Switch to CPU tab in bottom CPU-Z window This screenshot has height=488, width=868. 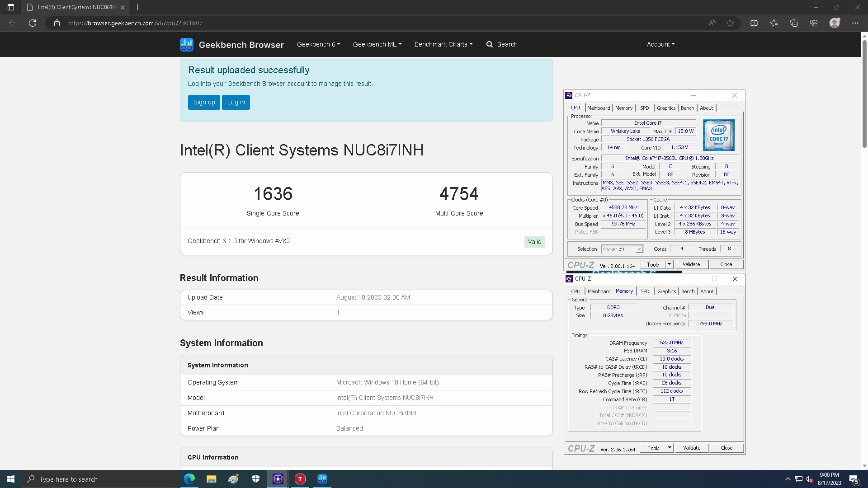click(x=576, y=291)
